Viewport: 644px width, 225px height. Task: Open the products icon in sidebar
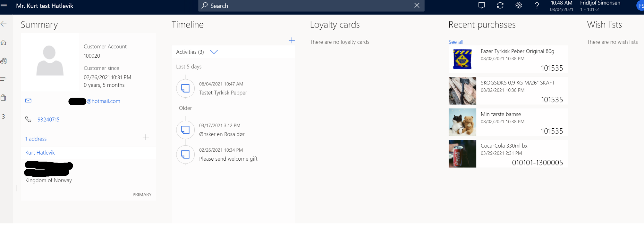(4, 61)
